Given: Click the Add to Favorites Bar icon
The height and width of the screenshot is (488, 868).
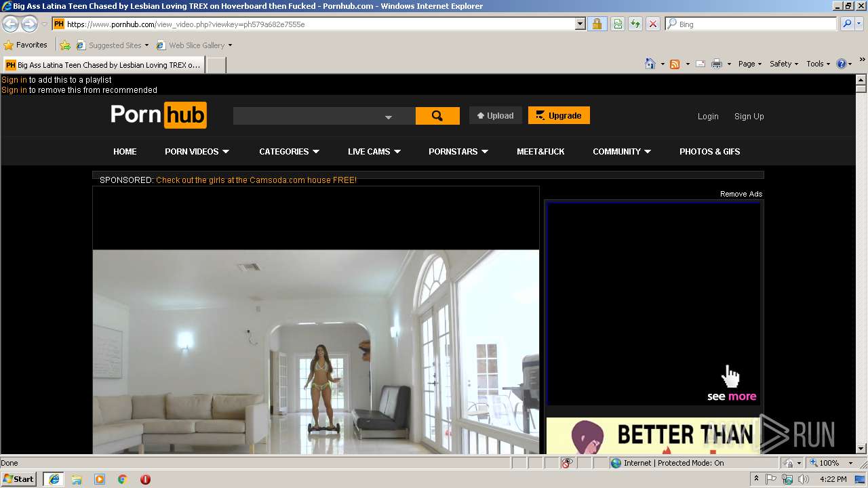Looking at the screenshot, I should click(65, 45).
